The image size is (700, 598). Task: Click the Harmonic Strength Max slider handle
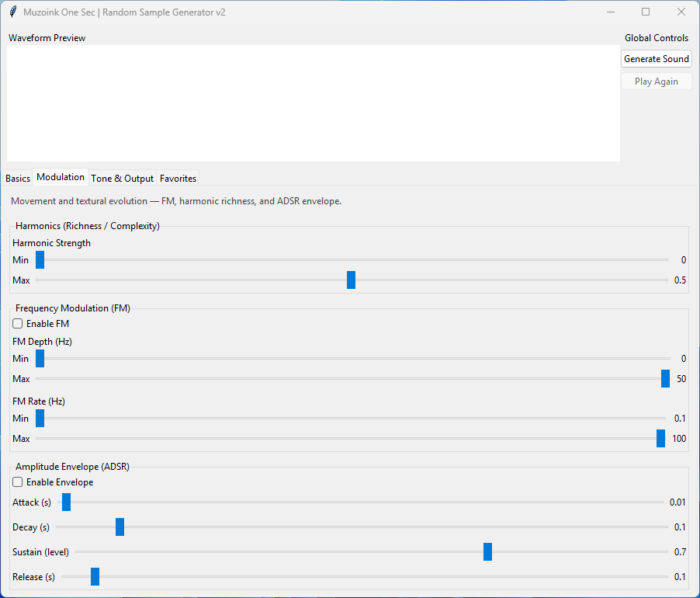tap(351, 280)
